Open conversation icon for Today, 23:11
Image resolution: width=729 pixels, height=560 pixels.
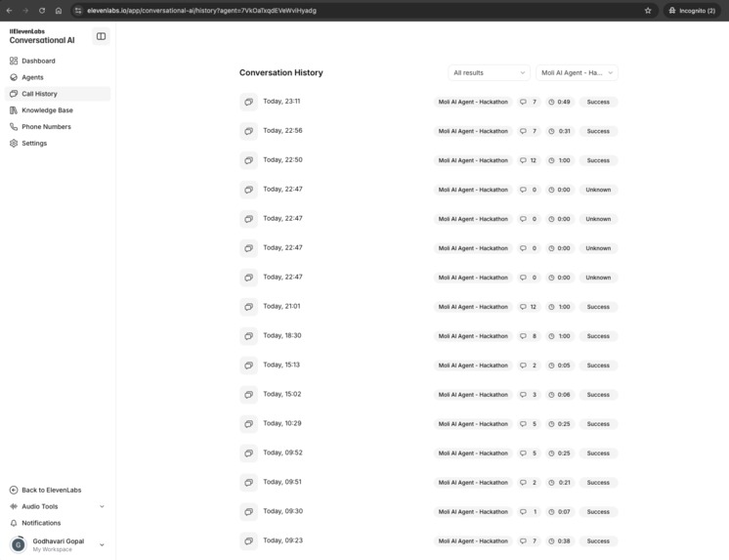pyautogui.click(x=249, y=102)
